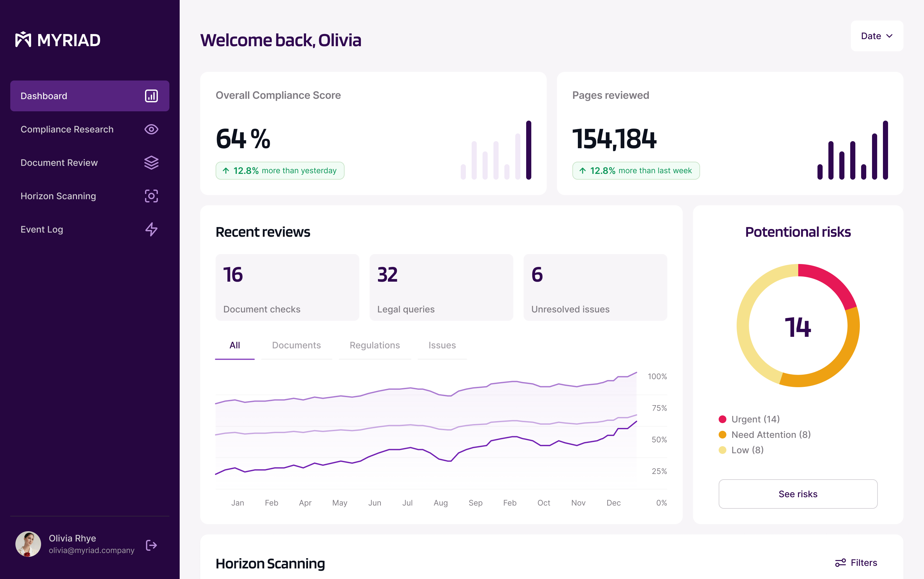
Task: Open Document Review via its layers icon
Action: point(152,162)
